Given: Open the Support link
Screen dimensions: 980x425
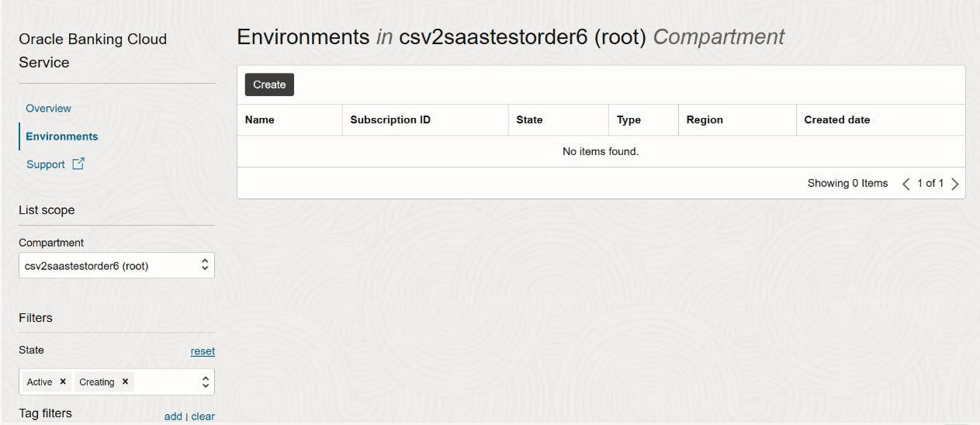Looking at the screenshot, I should point(46,164).
